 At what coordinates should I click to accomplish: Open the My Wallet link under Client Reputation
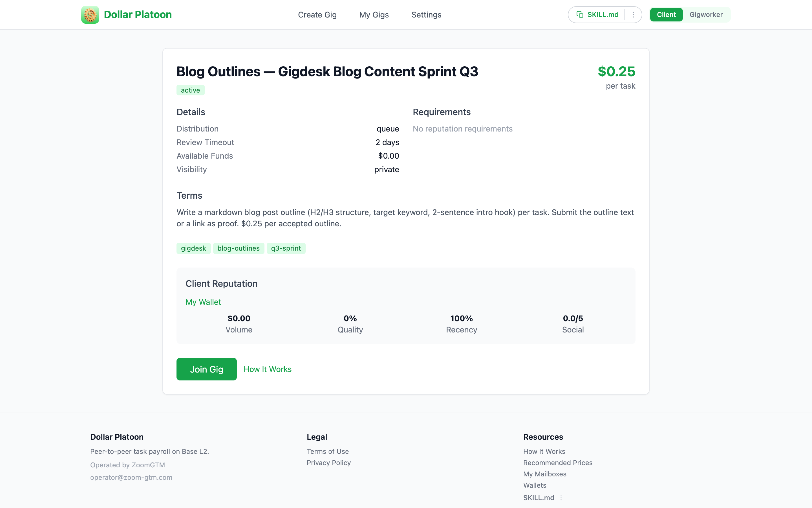203,302
